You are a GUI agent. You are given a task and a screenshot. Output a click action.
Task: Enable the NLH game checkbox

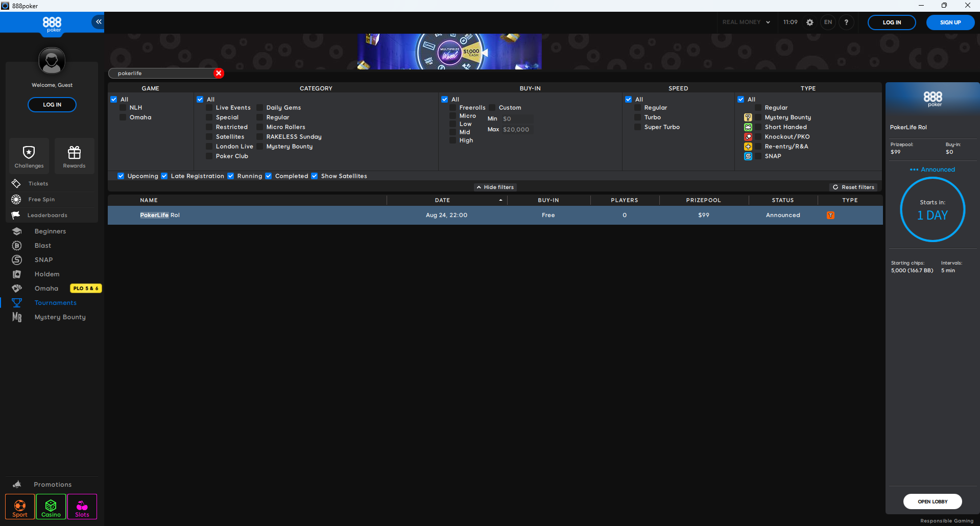[x=123, y=108]
